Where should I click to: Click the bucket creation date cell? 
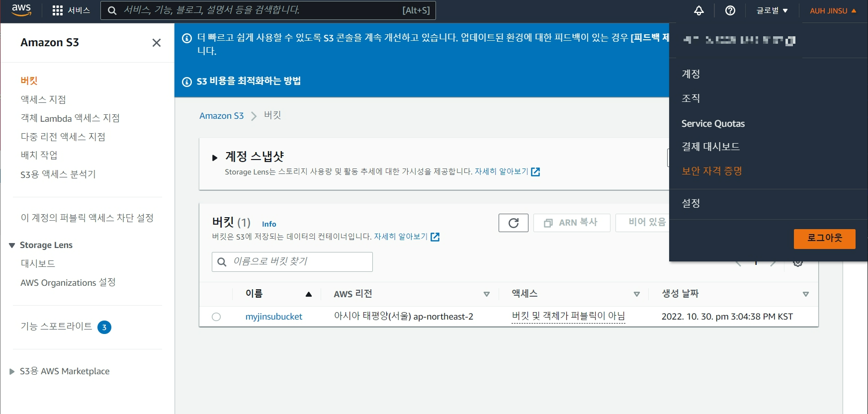(727, 317)
